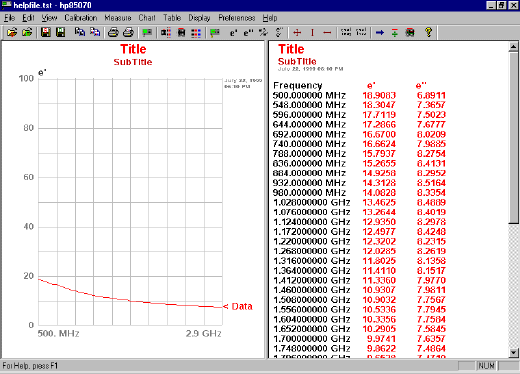The height and width of the screenshot is (374, 520).
Task: Select the loss tangent ratio icon
Action: (x=264, y=32)
